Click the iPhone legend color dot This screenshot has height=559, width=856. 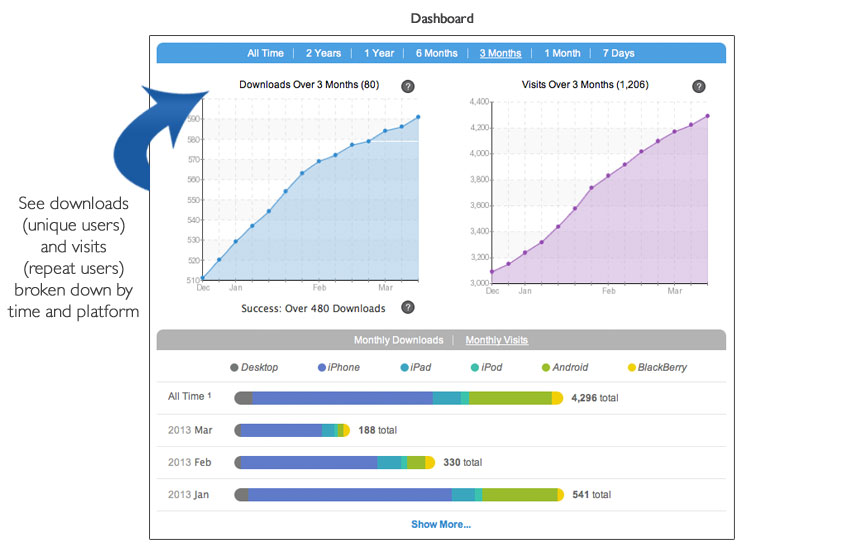(x=321, y=368)
